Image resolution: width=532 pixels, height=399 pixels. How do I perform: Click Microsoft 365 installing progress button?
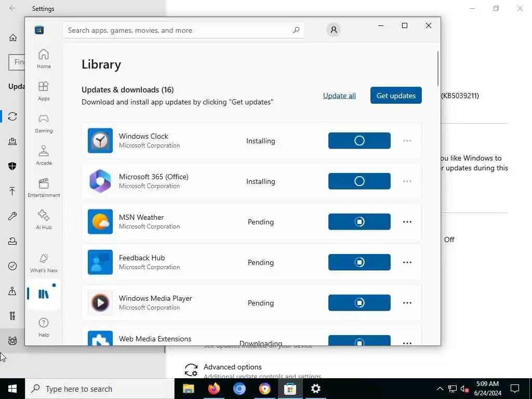(360, 181)
